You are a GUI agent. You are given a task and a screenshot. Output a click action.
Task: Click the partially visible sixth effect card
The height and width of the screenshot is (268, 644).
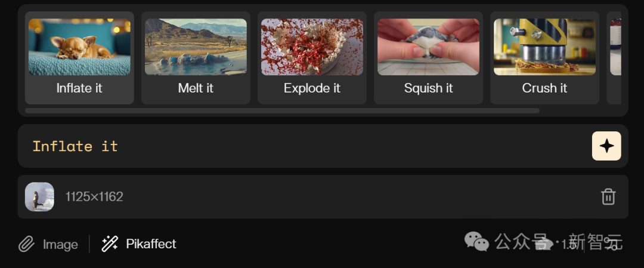[614, 57]
